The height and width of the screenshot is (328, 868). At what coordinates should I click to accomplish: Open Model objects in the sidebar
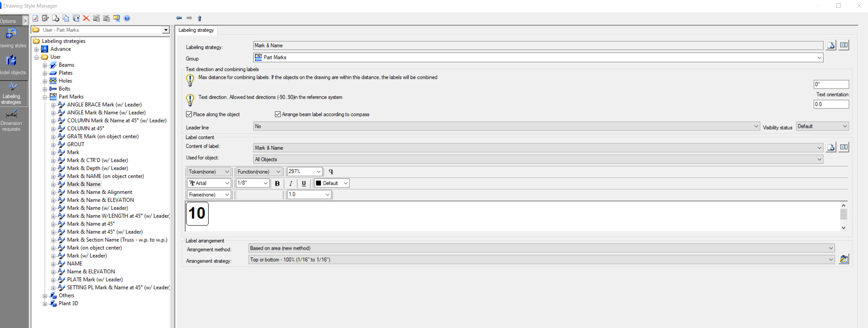coord(12,65)
